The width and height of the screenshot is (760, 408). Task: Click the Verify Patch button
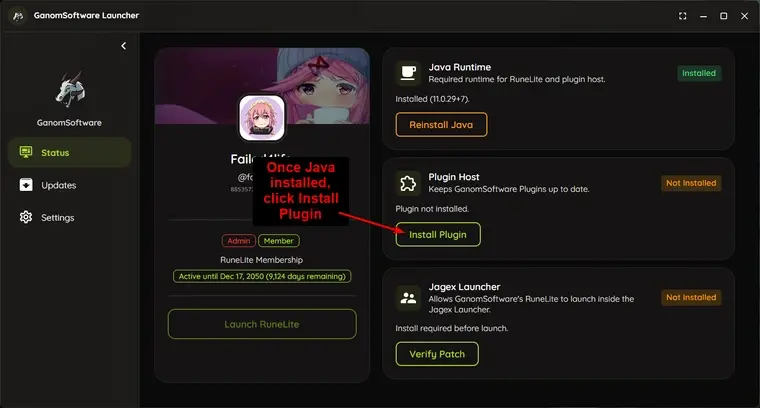(x=437, y=354)
